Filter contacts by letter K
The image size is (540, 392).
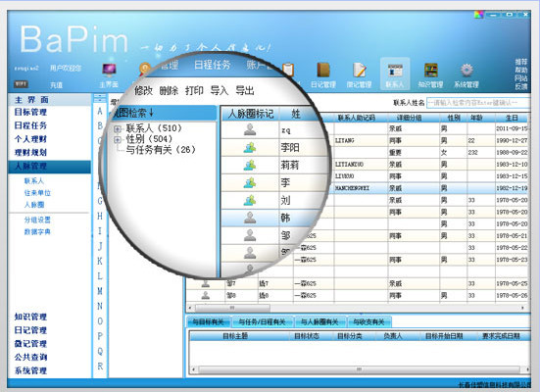point(100,261)
